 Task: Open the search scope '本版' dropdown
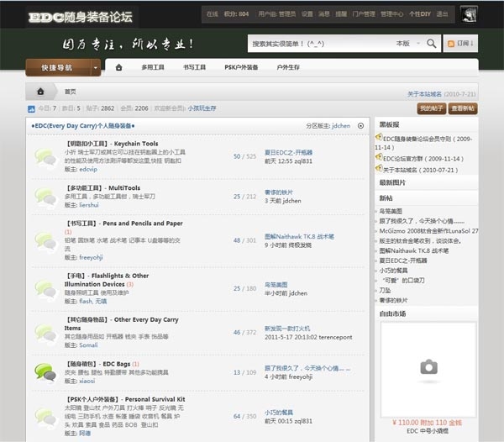[x=408, y=43]
